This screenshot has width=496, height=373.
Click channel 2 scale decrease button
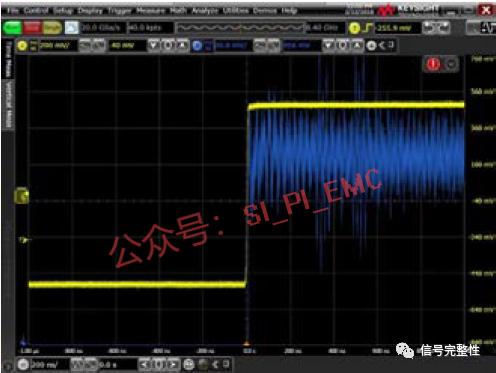tap(273, 45)
